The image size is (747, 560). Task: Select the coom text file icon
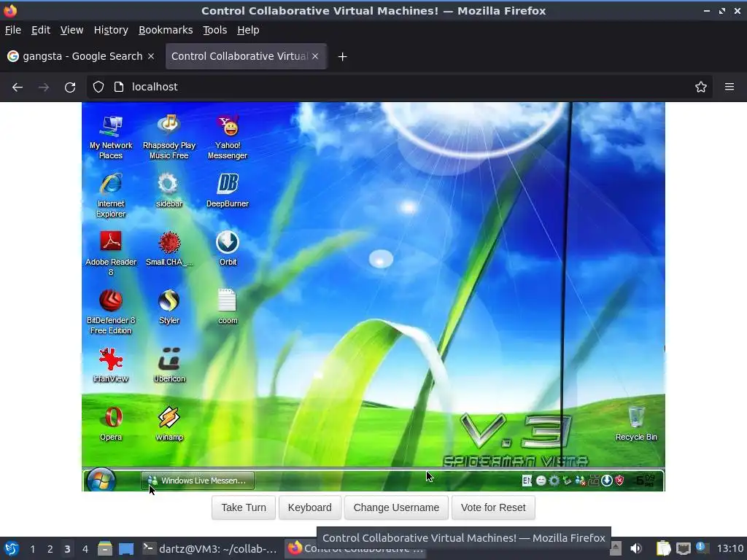tap(228, 307)
